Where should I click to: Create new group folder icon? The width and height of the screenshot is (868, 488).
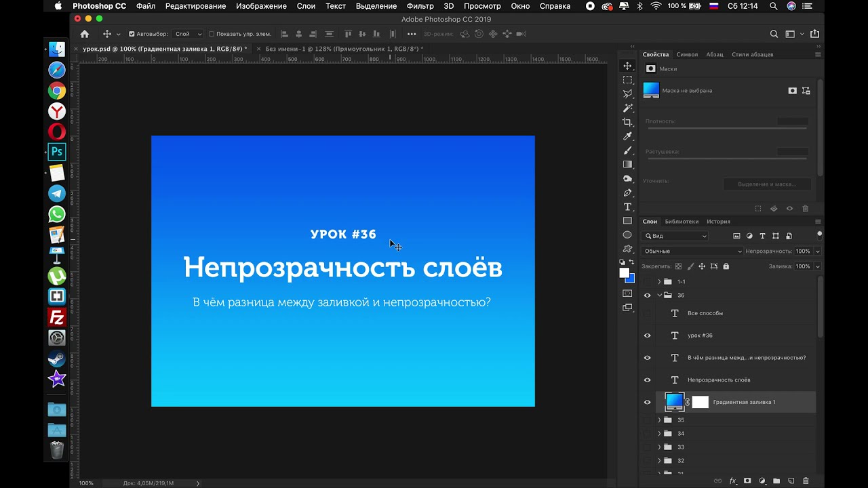click(776, 481)
